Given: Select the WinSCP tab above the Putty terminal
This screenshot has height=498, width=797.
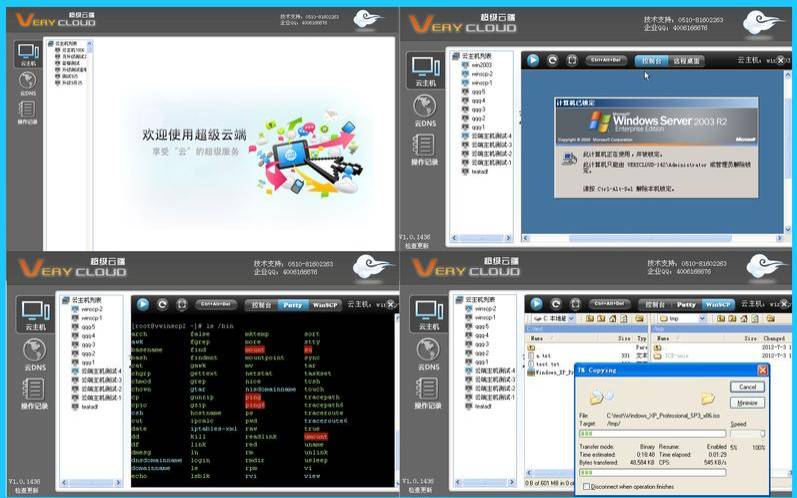Looking at the screenshot, I should tap(325, 305).
